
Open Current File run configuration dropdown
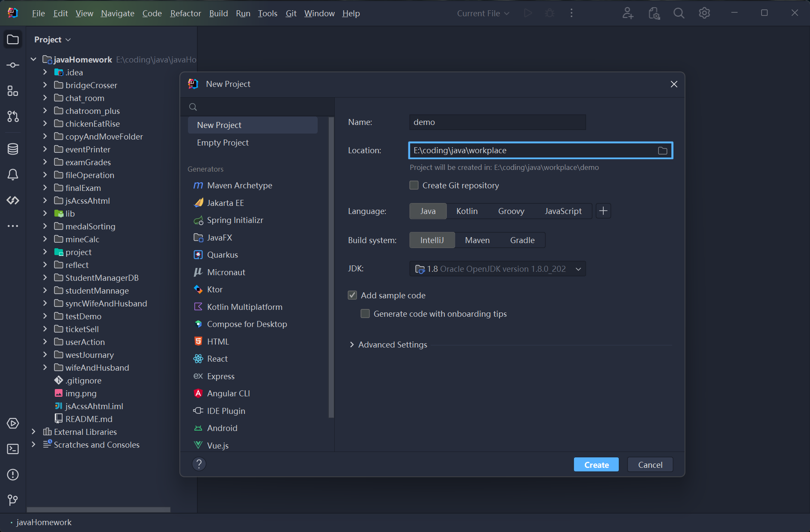coord(483,13)
